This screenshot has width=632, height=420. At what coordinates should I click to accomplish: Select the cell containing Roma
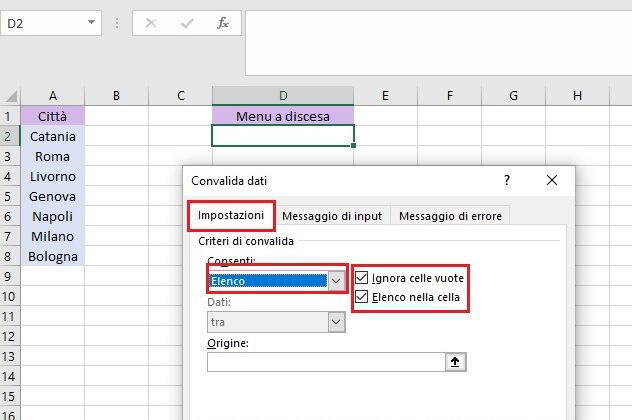tap(52, 156)
